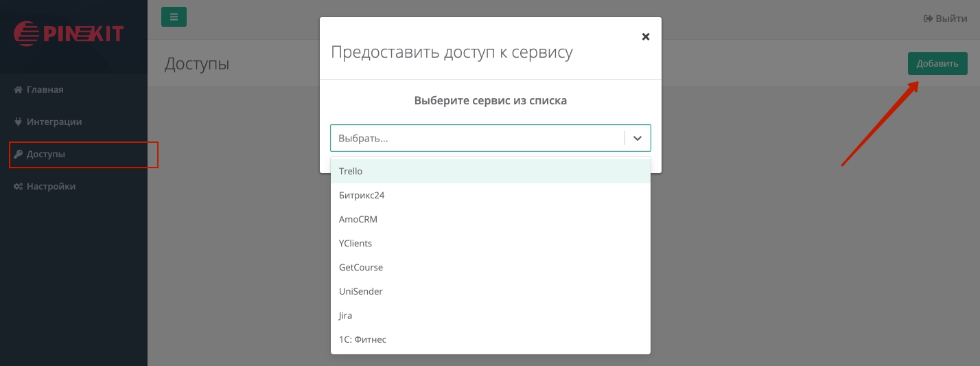Screen dimensions: 980x366
Task: Collapse the dropdown using the chevron arrow
Action: [x=638, y=138]
